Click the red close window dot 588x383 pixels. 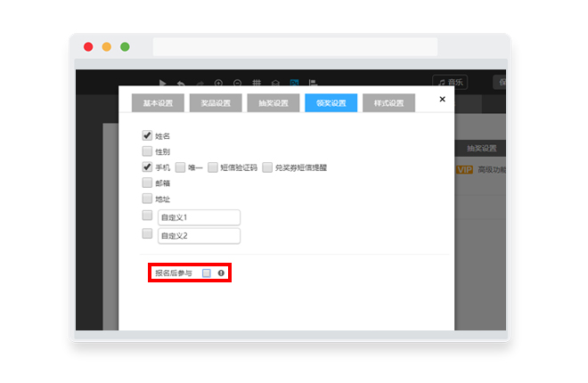click(88, 47)
